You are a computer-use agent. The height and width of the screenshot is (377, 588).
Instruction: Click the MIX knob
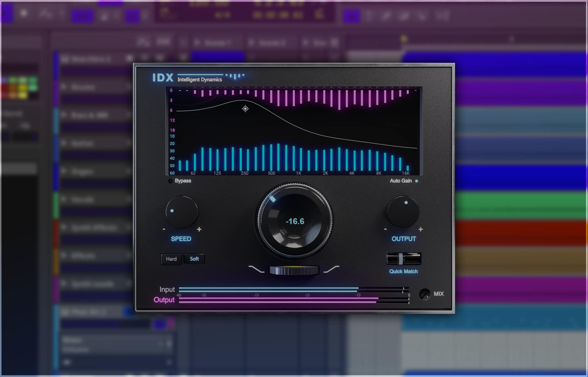point(424,294)
